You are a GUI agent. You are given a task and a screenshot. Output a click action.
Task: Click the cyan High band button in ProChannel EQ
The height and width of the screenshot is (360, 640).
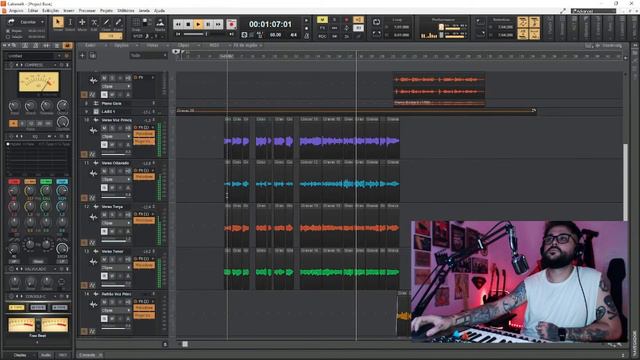tap(62, 181)
